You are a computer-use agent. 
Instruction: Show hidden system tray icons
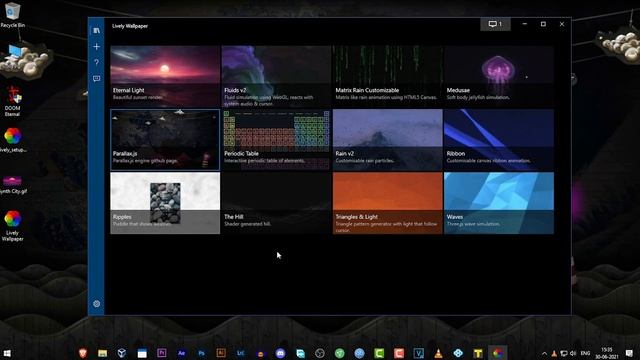544,353
